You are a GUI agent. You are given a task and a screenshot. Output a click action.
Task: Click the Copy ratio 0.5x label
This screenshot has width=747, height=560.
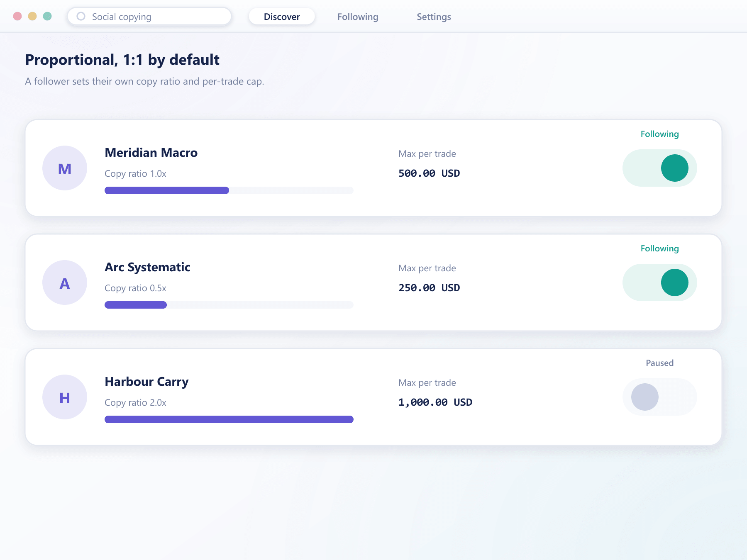[x=135, y=288]
